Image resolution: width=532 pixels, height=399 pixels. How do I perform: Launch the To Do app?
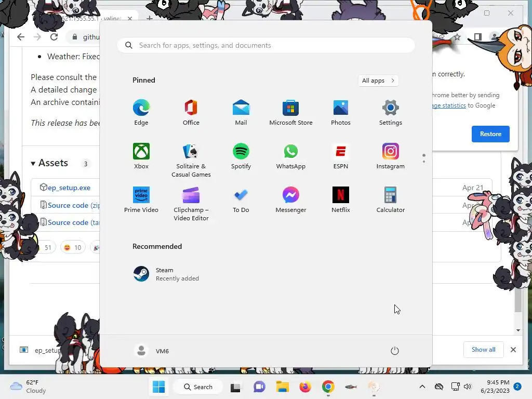[241, 200]
